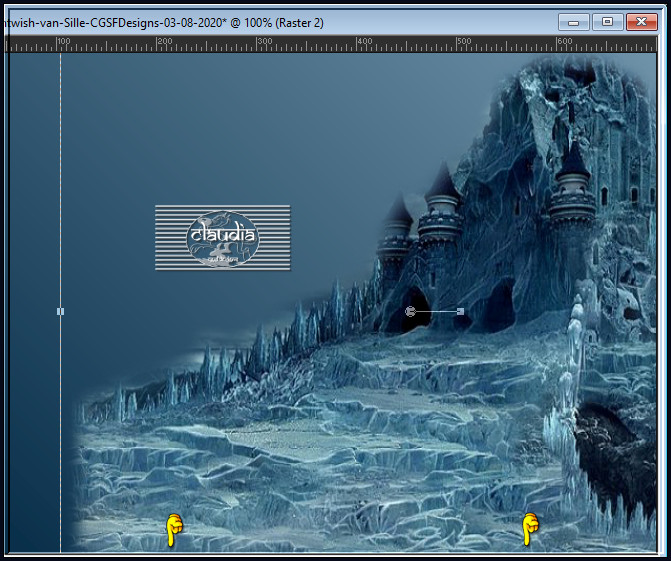This screenshot has height=561, width=671.
Task: Click the document title bar text
Action: 164,23
